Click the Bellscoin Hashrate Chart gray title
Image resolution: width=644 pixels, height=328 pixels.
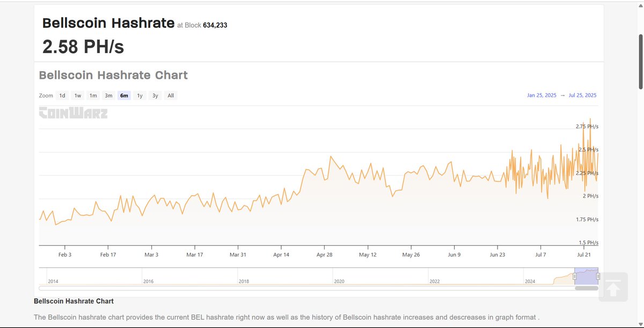click(113, 75)
